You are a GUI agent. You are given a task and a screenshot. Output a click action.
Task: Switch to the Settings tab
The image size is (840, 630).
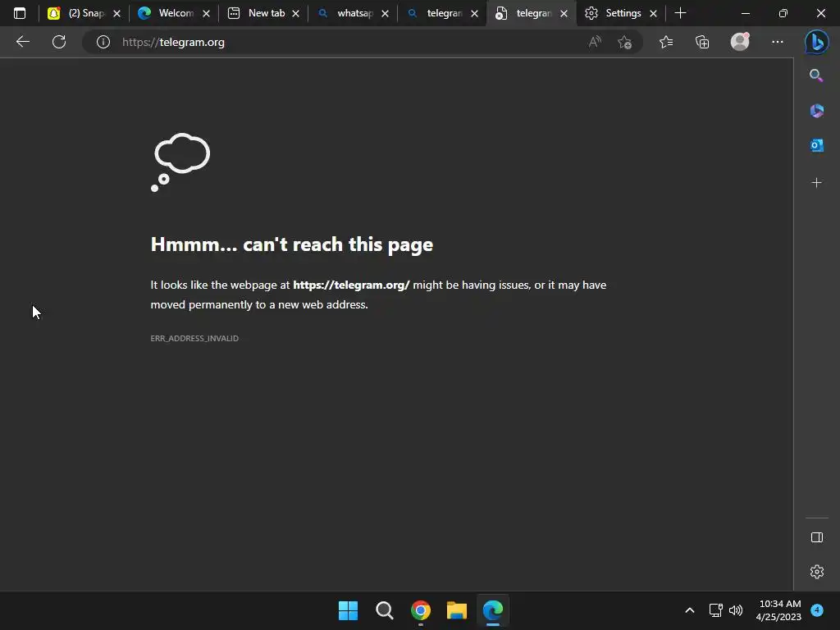pos(621,13)
